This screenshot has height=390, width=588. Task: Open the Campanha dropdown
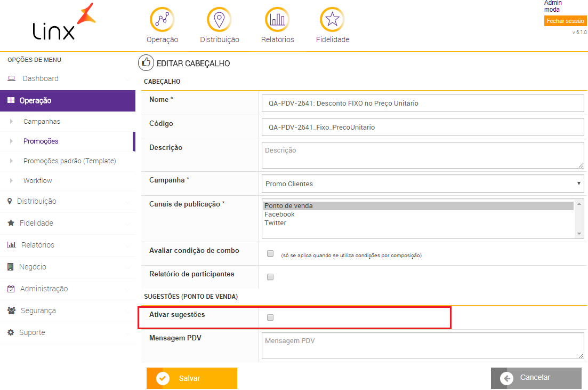tap(423, 184)
